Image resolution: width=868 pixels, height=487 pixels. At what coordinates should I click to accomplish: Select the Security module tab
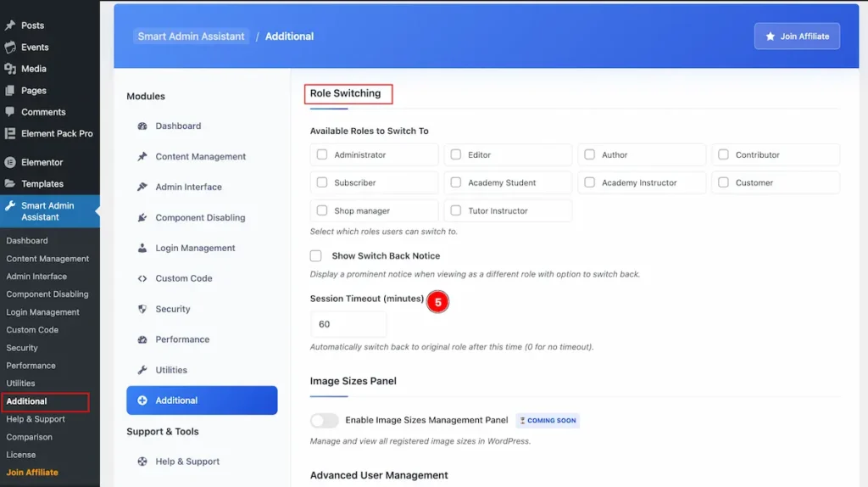click(x=202, y=309)
